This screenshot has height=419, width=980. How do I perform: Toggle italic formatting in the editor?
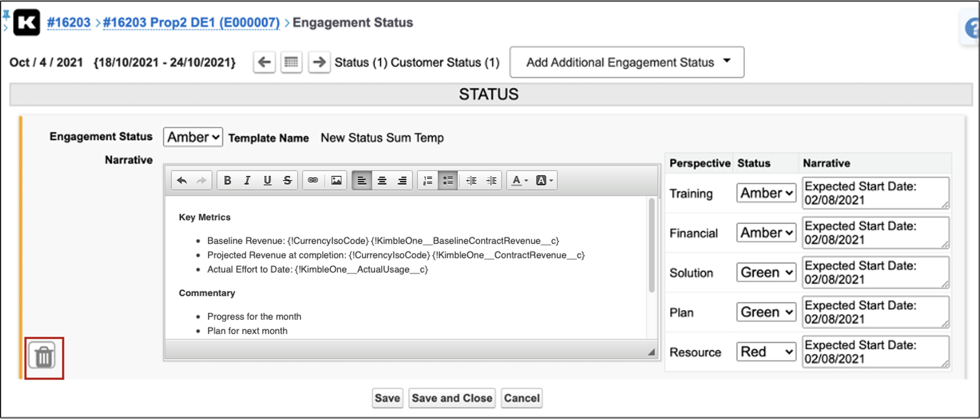[x=248, y=180]
